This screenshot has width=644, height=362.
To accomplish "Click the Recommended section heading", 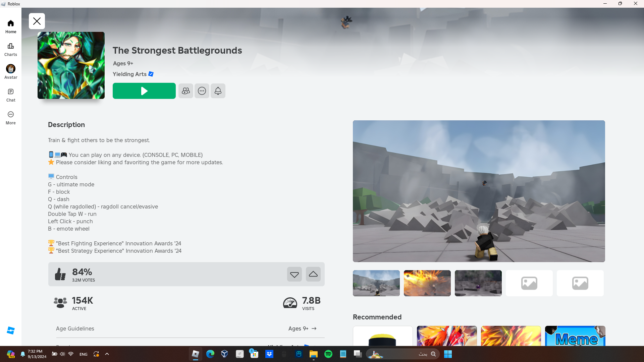I will coord(377,317).
